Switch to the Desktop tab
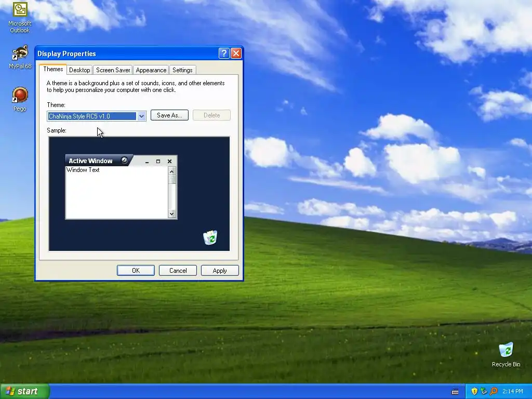532x399 pixels. point(79,70)
